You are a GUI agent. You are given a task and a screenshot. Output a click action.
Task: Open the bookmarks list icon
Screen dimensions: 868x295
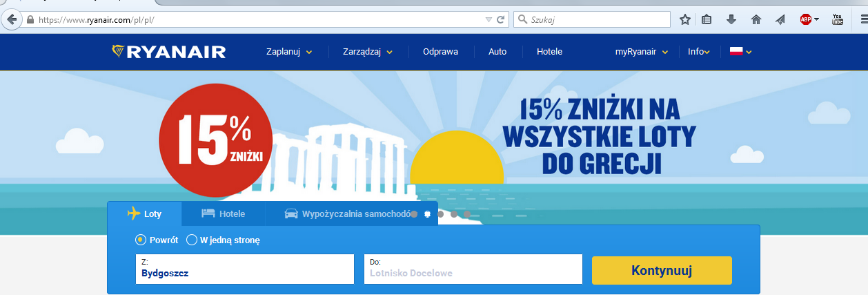pyautogui.click(x=707, y=19)
